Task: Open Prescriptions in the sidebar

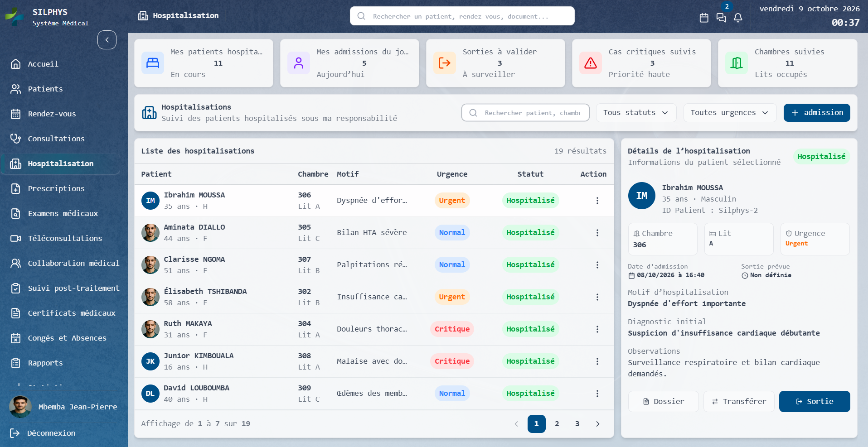Action: 61,188
